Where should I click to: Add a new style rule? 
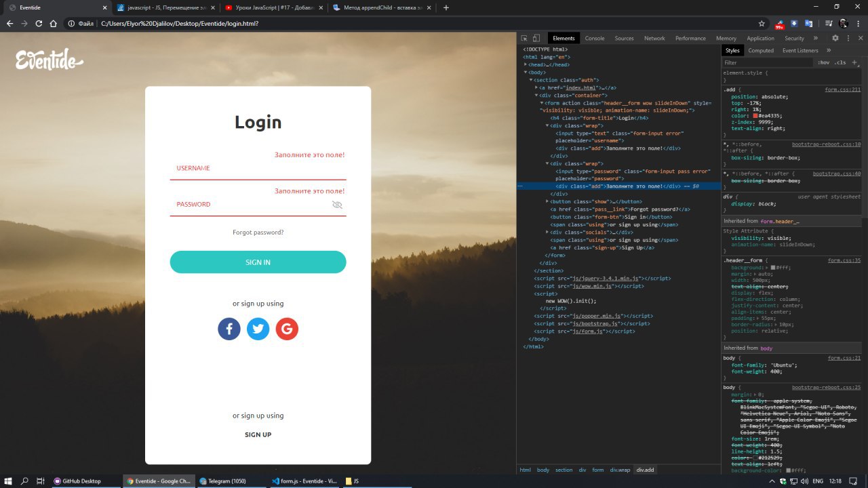pos(855,62)
